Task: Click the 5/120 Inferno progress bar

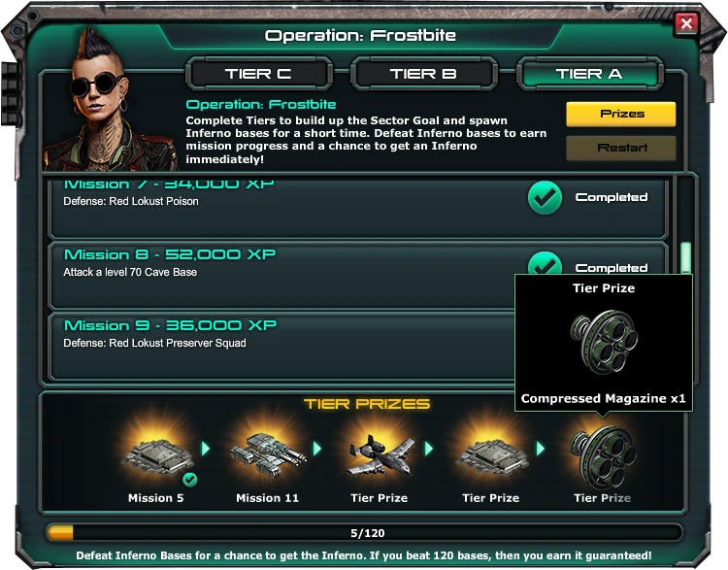Action: pyautogui.click(x=363, y=532)
